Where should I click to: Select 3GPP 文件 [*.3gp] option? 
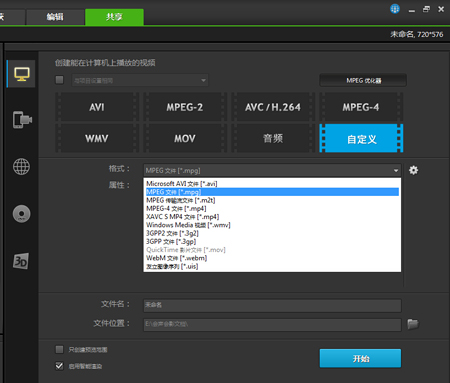point(272,242)
